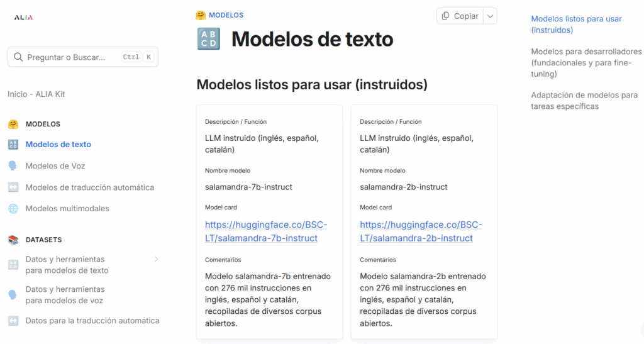This screenshot has width=644, height=344.
Task: Click the globe icon for Modelos multimodales
Action: (x=13, y=209)
